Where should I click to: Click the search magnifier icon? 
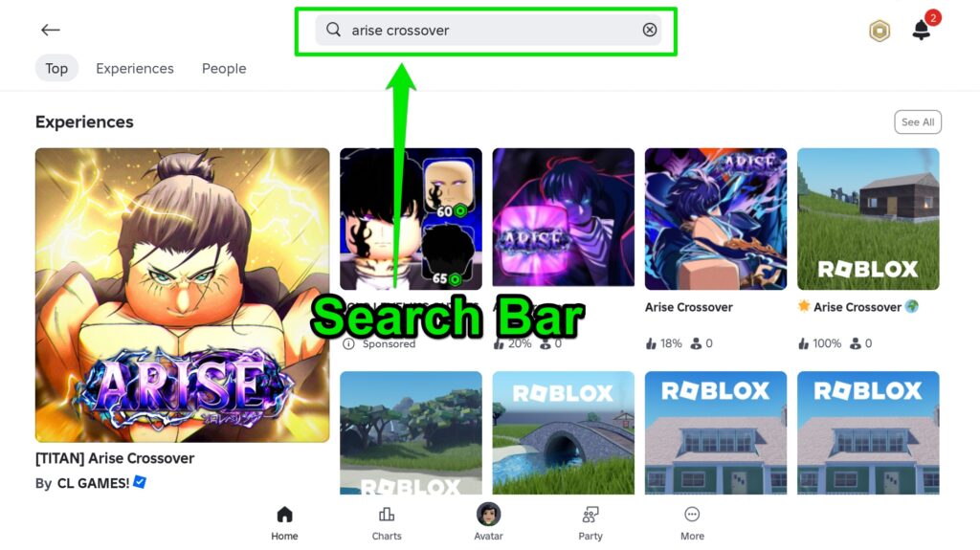pyautogui.click(x=334, y=30)
